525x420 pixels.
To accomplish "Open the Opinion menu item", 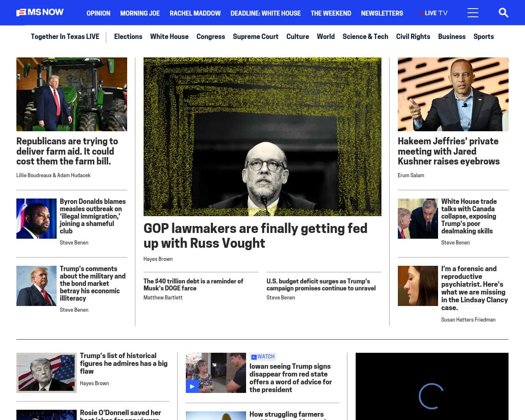I will click(98, 13).
